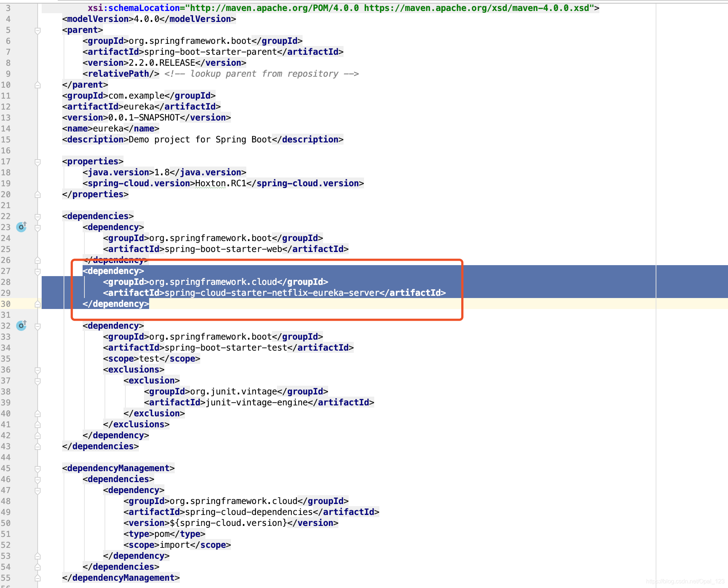This screenshot has width=728, height=588.
Task: Collapse the dependencies block on line 22
Action: (x=37, y=217)
